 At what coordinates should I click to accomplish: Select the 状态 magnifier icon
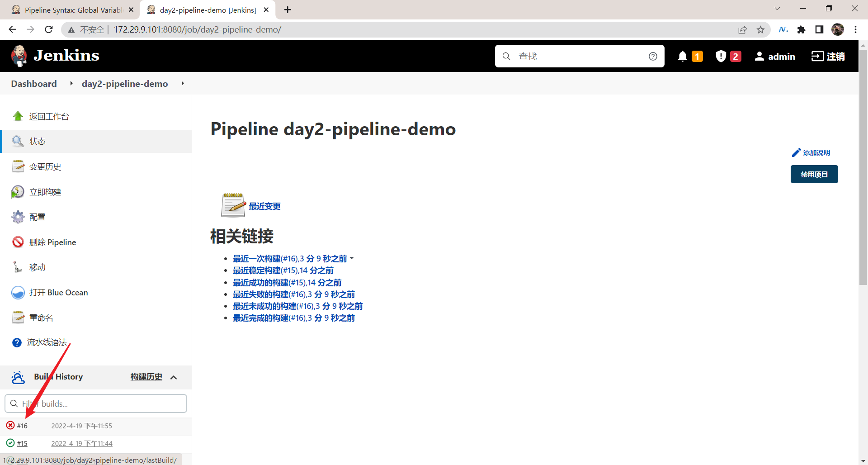(x=18, y=141)
